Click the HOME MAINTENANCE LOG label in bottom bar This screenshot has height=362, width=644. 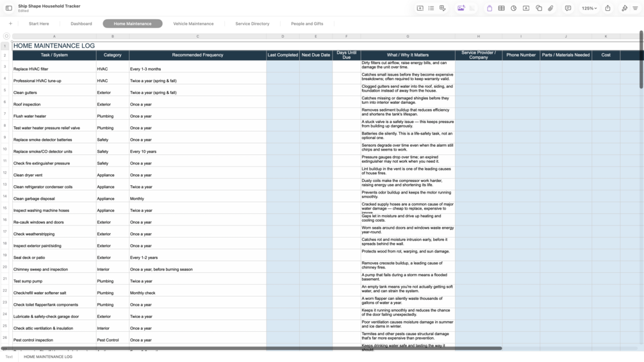(x=48, y=357)
